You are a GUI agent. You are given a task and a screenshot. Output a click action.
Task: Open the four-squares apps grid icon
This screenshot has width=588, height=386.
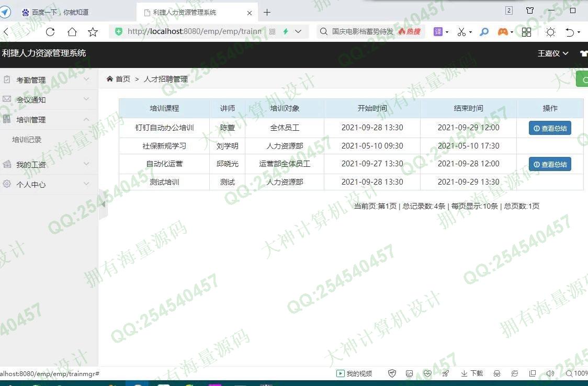526,32
